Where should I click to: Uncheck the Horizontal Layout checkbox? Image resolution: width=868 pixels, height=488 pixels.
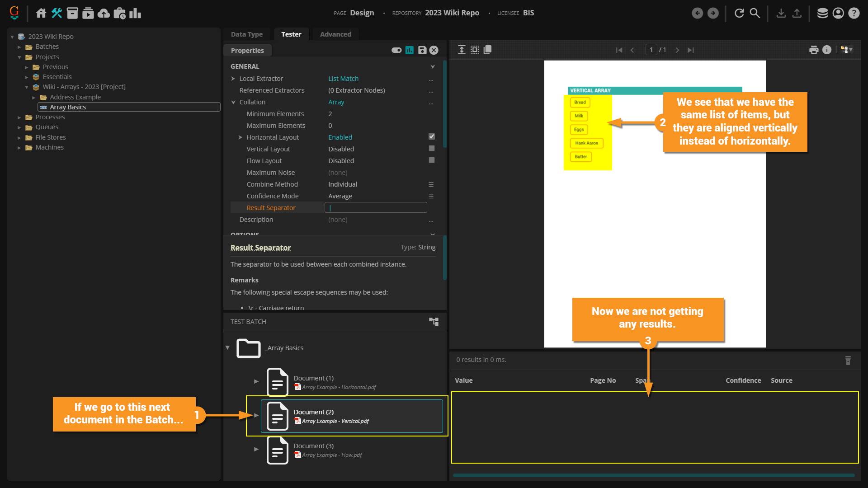(431, 136)
